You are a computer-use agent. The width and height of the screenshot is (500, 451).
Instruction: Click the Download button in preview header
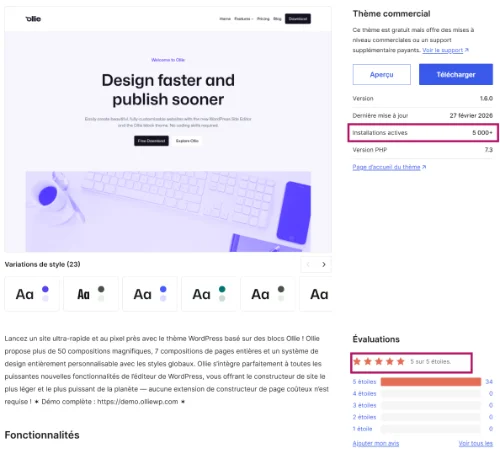pyautogui.click(x=298, y=19)
